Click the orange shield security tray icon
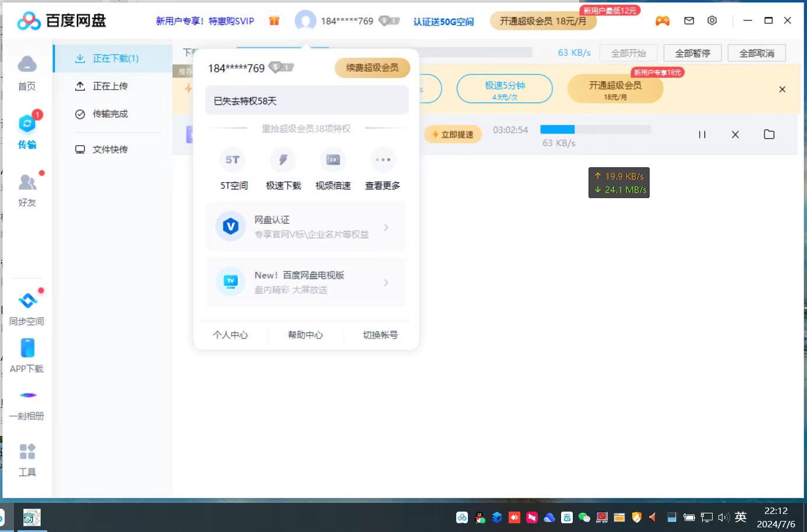Screen dimensions: 807x532 637,517
